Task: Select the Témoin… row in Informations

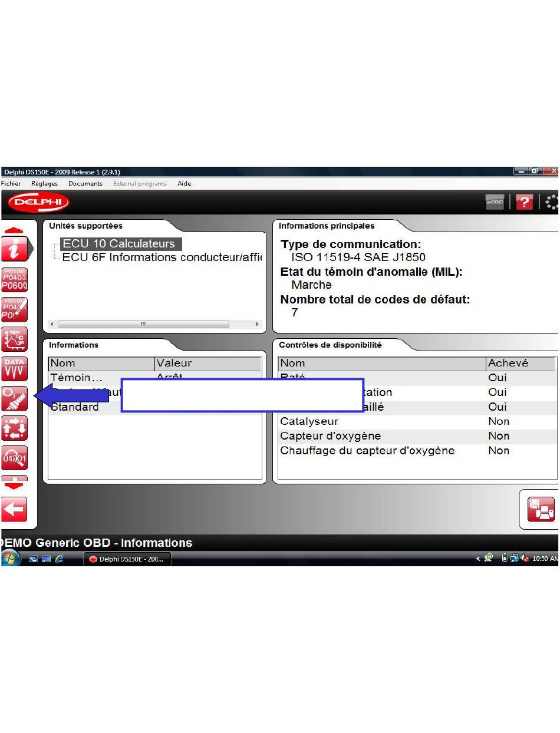Action: pos(155,378)
